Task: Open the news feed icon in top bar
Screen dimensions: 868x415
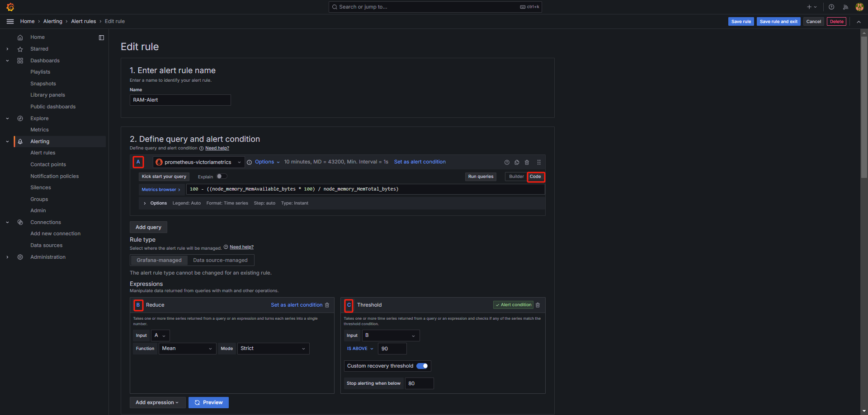Action: (845, 7)
